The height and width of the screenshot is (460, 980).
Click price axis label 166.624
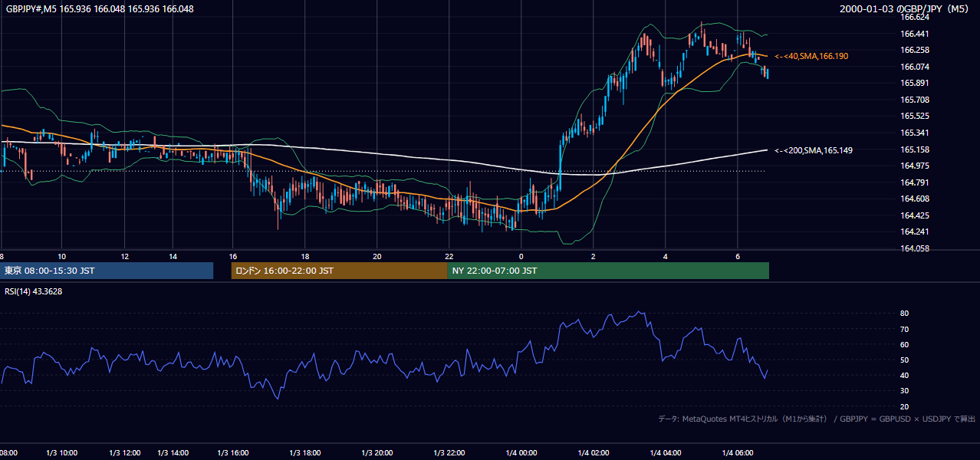point(915,17)
